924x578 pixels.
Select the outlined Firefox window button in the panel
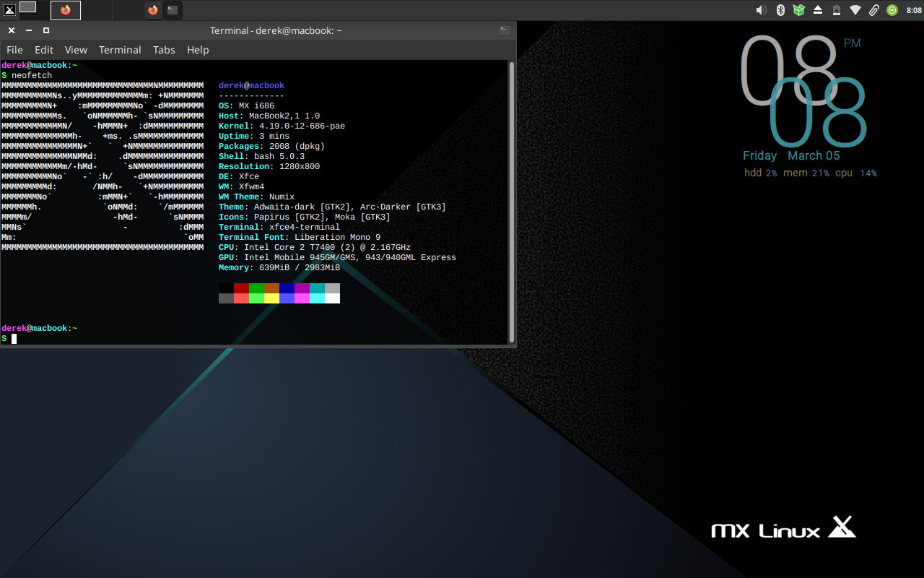click(66, 10)
